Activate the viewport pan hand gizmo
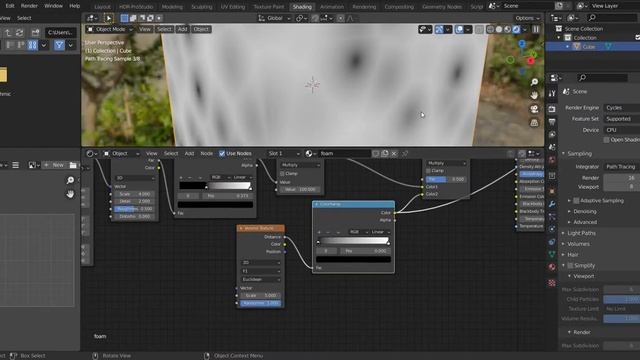This screenshot has height=360, width=640. click(x=534, y=95)
